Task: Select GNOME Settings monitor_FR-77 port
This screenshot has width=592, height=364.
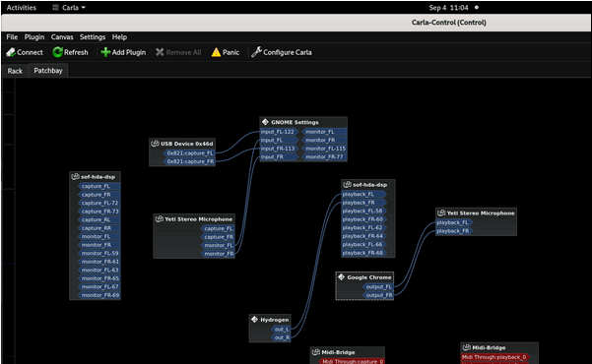Action: [x=325, y=156]
